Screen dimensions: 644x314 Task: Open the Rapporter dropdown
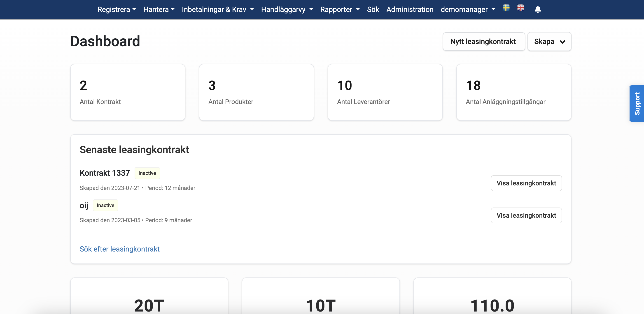tap(340, 9)
